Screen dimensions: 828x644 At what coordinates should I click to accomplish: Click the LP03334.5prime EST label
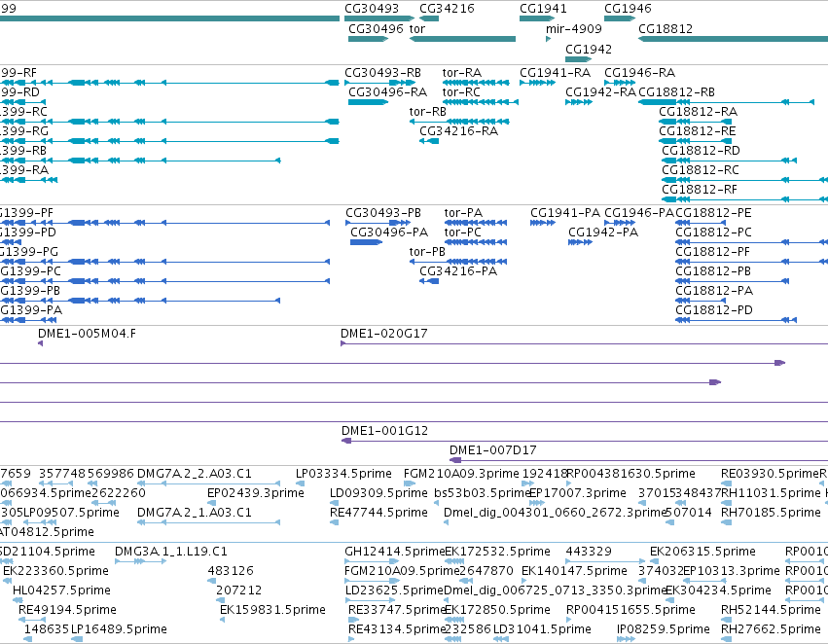[343, 474]
